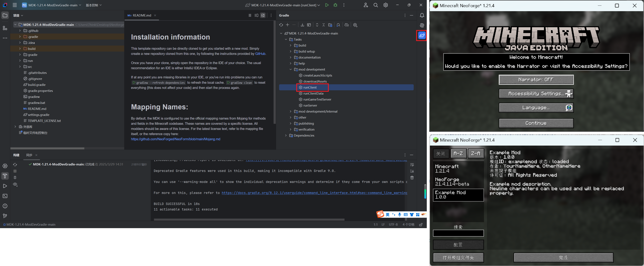Collapse mod development group in Gradle tree
Image resolution: width=644 pixels, height=266 pixels.
point(291,69)
